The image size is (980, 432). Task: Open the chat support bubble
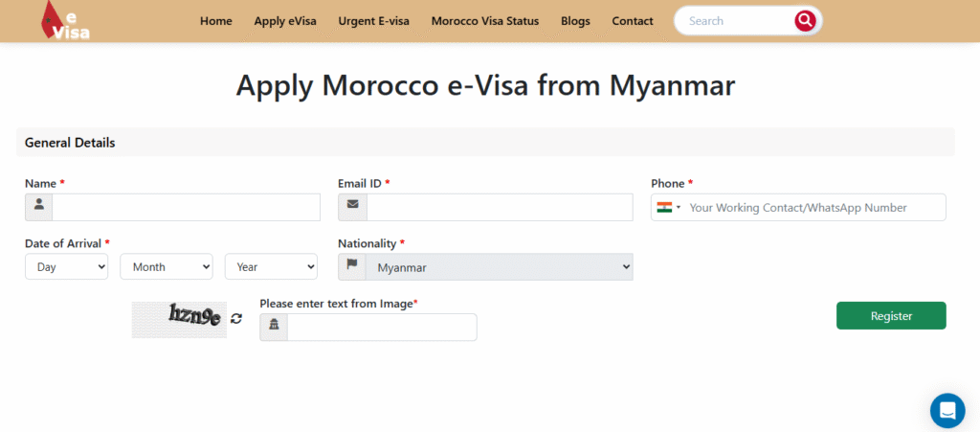(x=947, y=410)
